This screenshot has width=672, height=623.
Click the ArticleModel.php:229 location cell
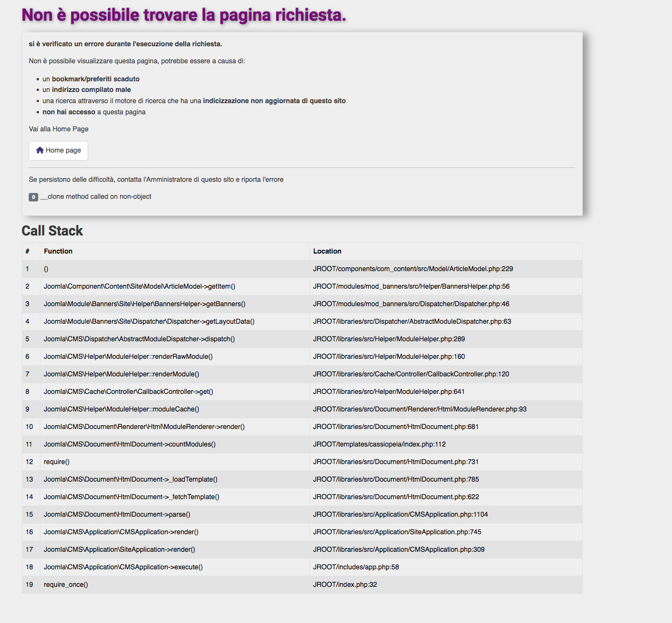(x=413, y=269)
